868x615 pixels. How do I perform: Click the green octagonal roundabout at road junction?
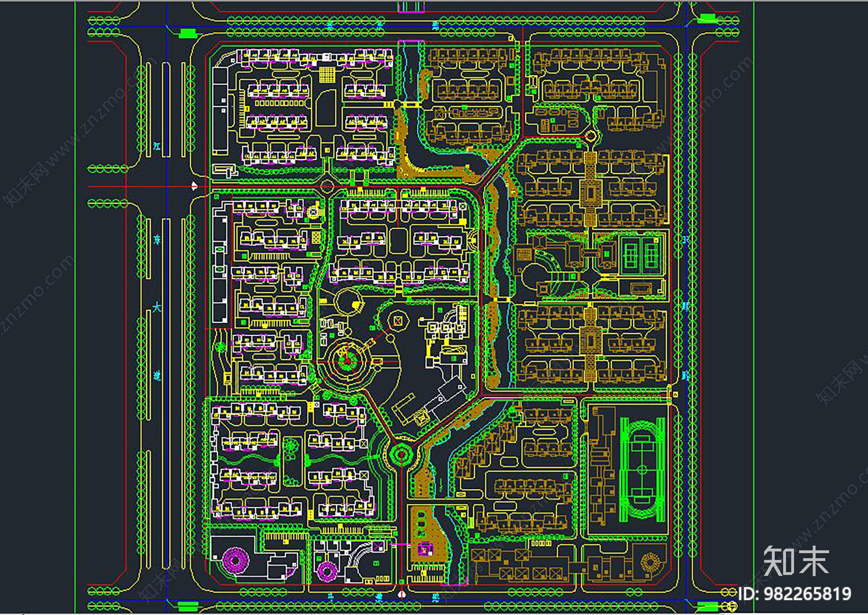click(401, 454)
